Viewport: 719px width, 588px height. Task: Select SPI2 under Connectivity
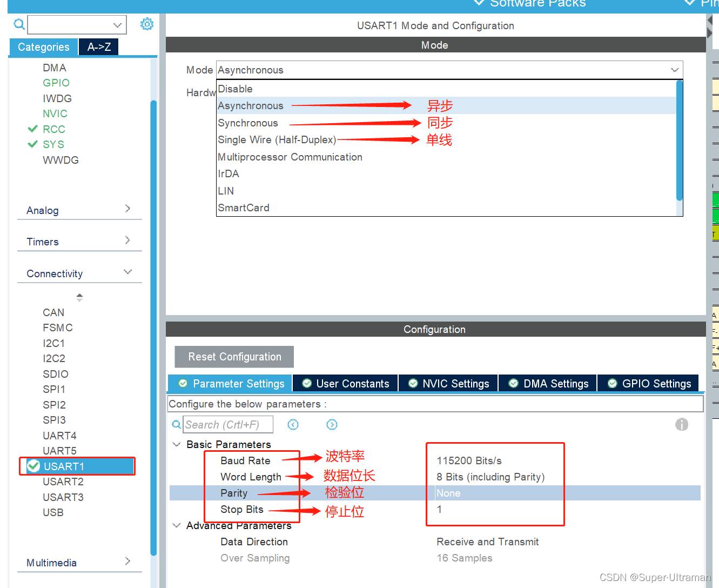54,405
